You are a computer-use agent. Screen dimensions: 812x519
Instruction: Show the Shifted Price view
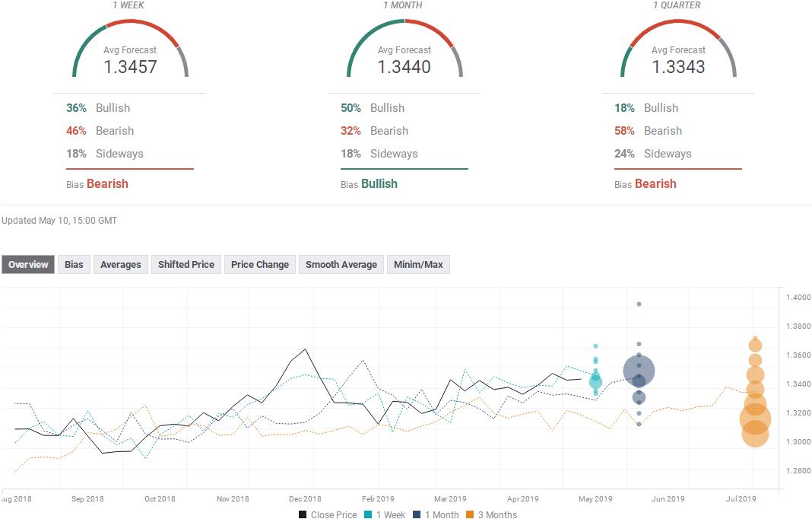[x=186, y=265]
